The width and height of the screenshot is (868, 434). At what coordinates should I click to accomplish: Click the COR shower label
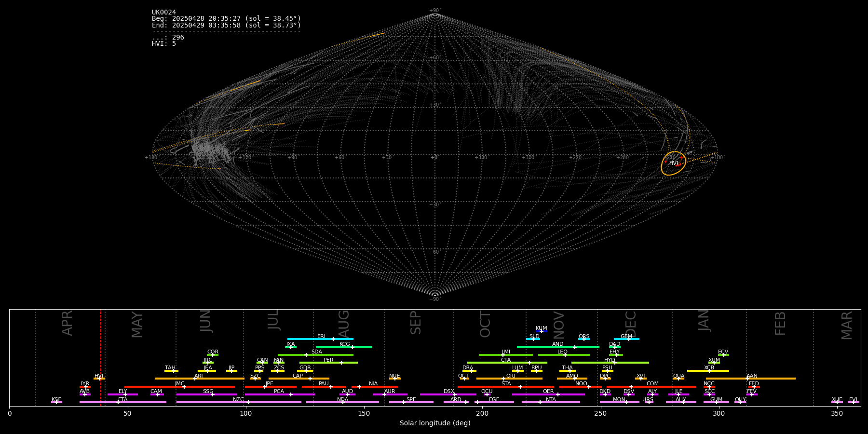pos(213,352)
